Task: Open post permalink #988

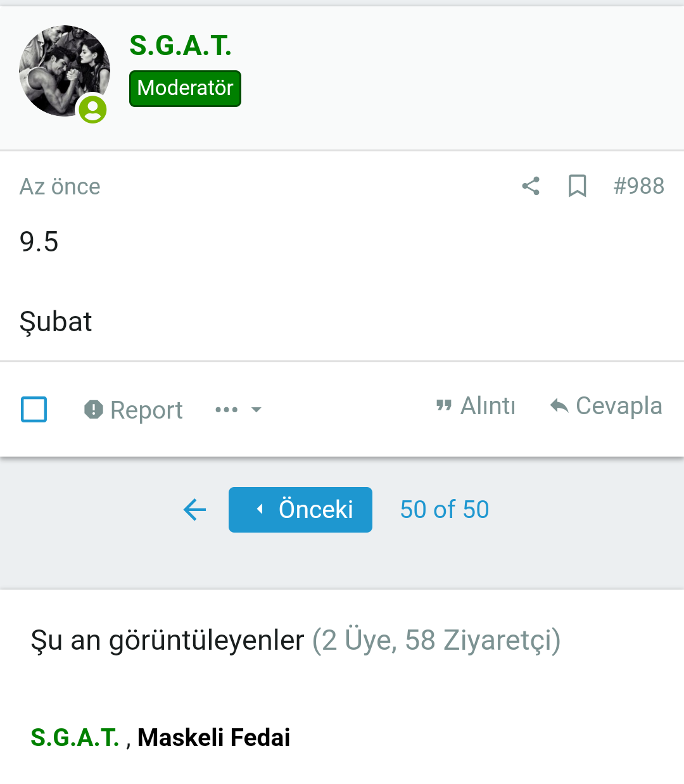Action: (x=638, y=186)
